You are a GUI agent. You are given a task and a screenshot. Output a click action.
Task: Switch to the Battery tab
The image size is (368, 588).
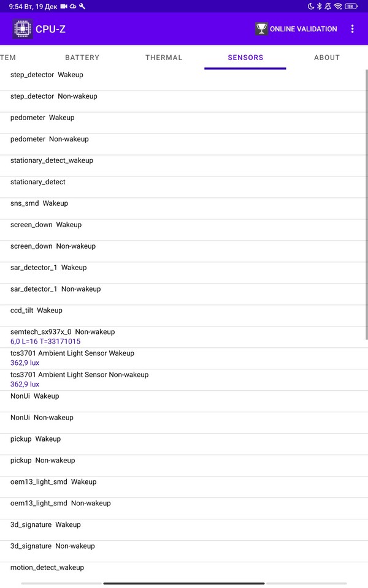pos(82,58)
